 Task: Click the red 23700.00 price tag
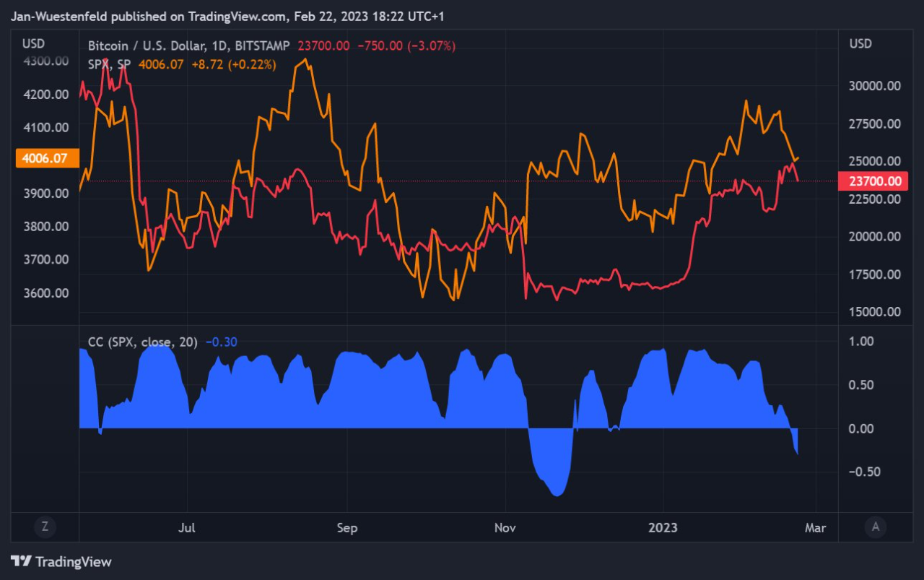[x=873, y=181]
